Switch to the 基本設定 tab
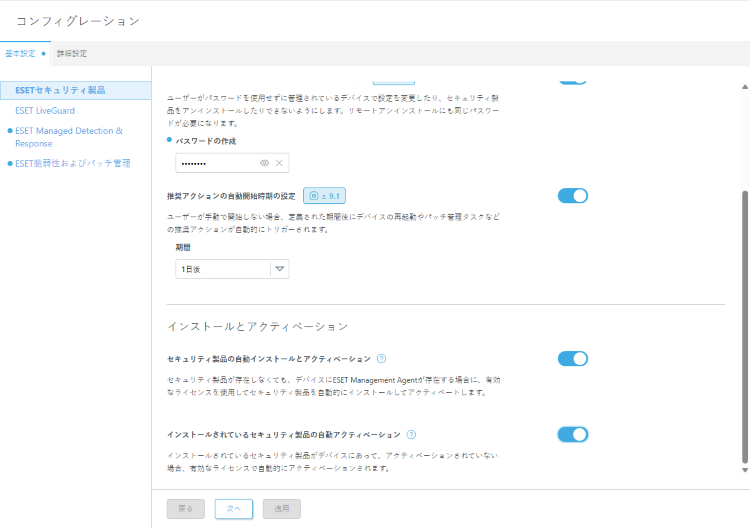The image size is (750, 528). point(20,53)
